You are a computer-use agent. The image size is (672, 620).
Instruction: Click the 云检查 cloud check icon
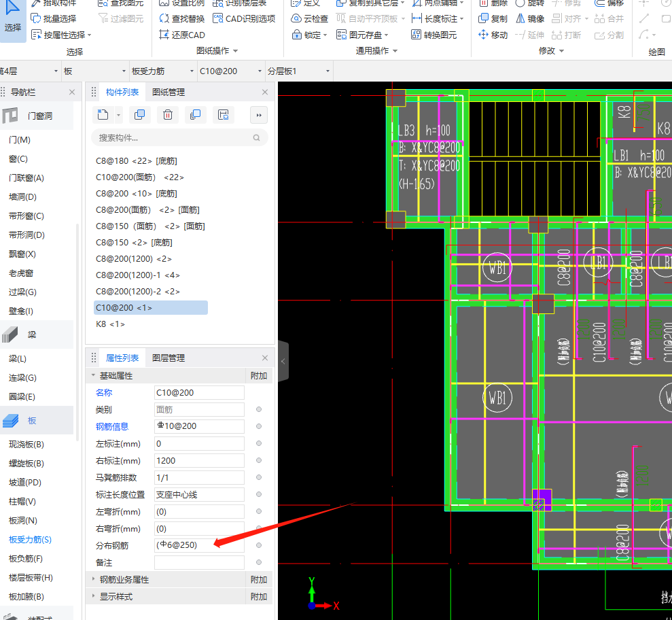(x=296, y=18)
